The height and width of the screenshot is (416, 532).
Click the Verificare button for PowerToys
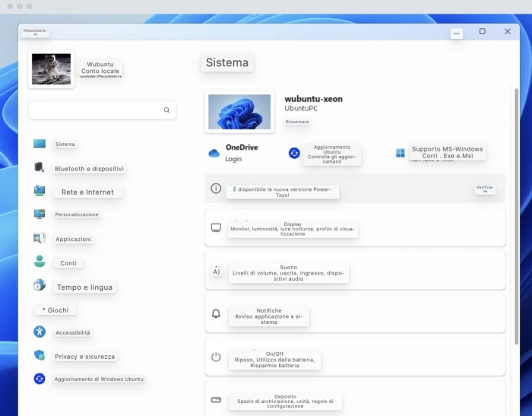coord(485,189)
